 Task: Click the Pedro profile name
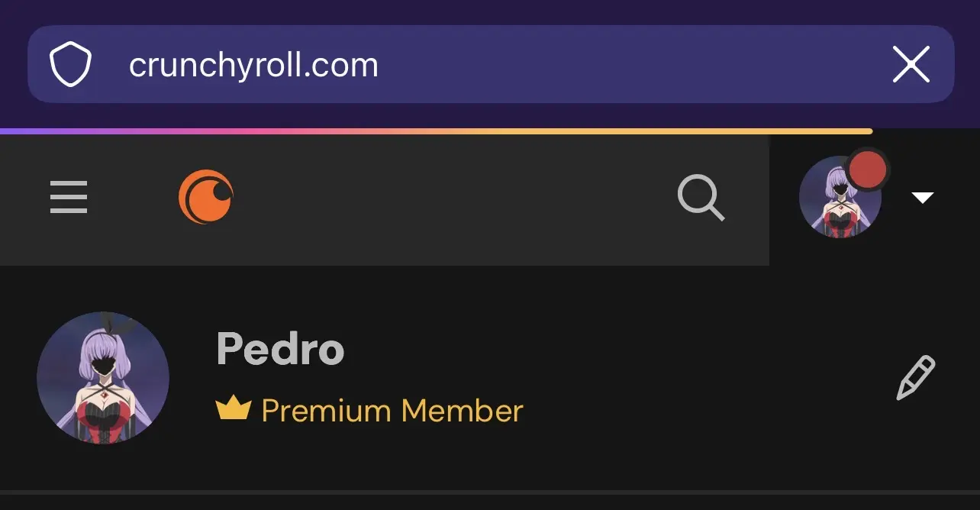(x=280, y=349)
